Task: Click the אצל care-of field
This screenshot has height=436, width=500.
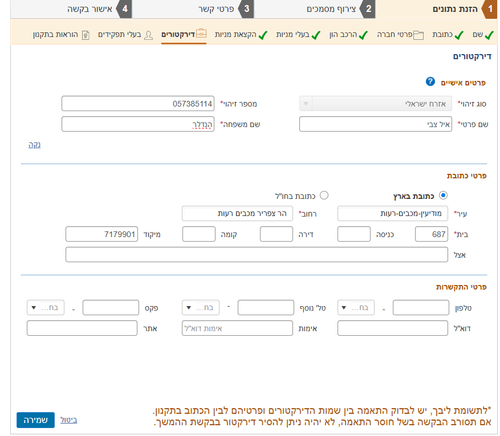Action: pyautogui.click(x=256, y=255)
